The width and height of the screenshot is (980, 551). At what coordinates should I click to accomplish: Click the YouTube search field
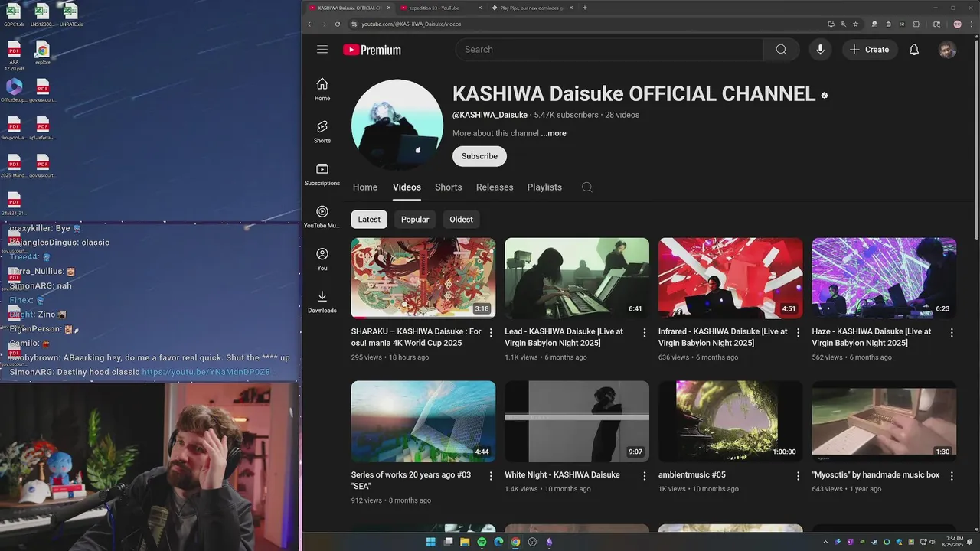click(x=609, y=50)
